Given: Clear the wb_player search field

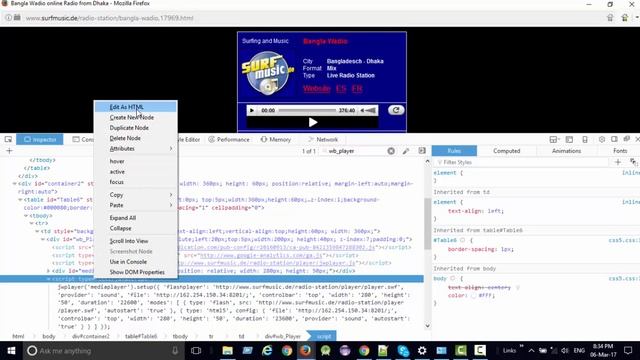Looking at the screenshot, I should coord(391,151).
